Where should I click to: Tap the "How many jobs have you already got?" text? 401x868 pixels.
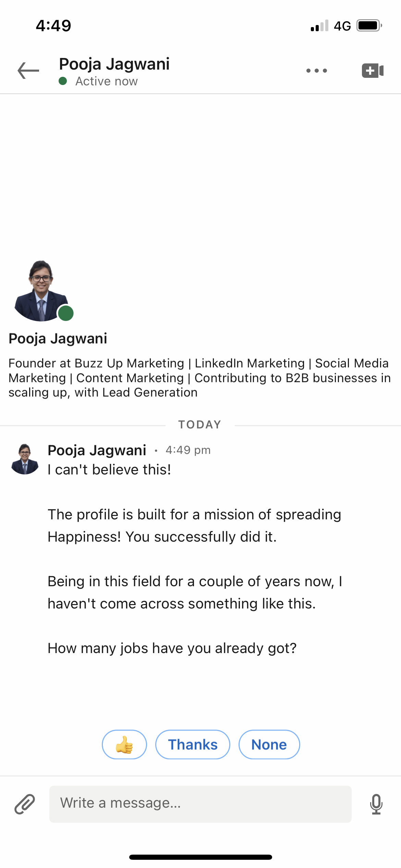pyautogui.click(x=172, y=648)
